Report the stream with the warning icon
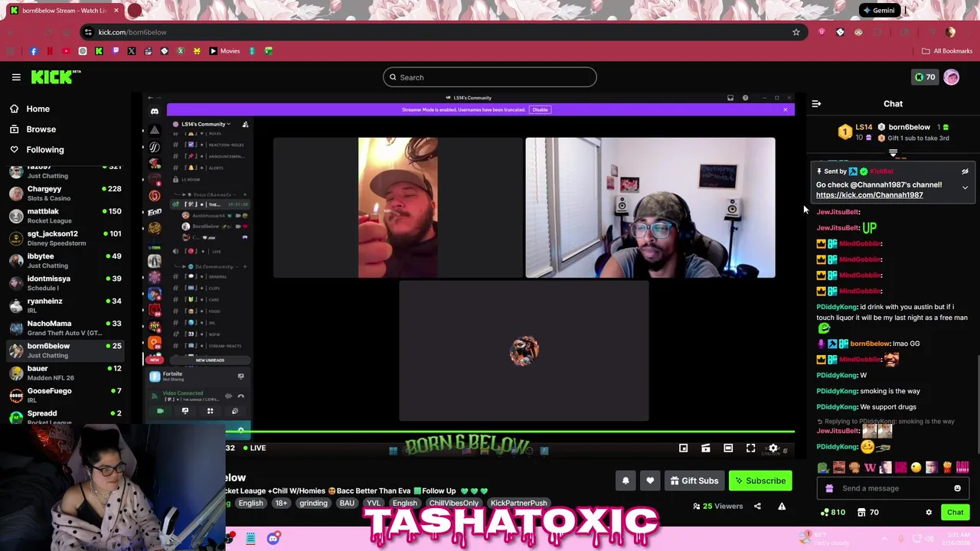 [782, 506]
